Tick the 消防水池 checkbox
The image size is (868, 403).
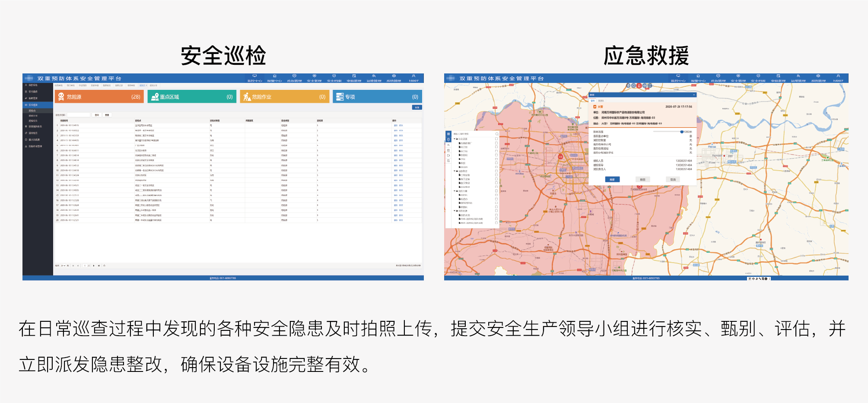[496, 215]
